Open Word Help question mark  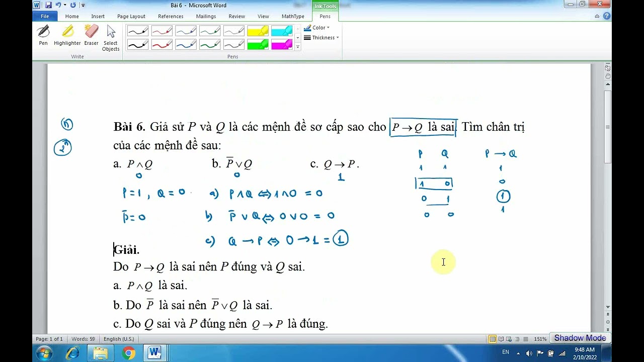(607, 16)
